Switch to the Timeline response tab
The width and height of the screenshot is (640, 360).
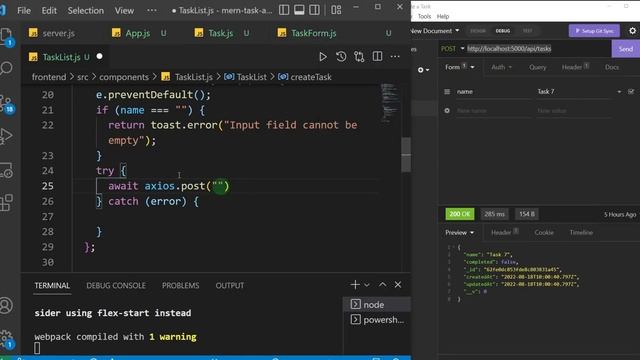(x=581, y=233)
